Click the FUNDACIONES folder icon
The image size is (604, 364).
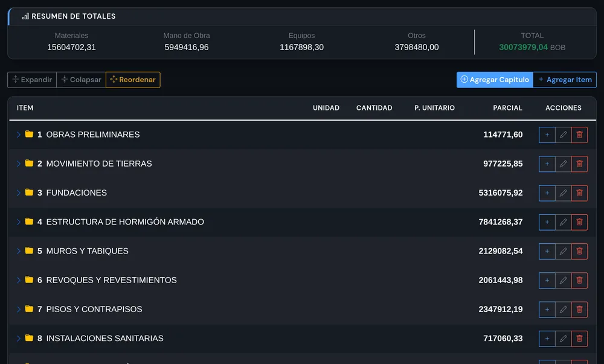click(29, 192)
